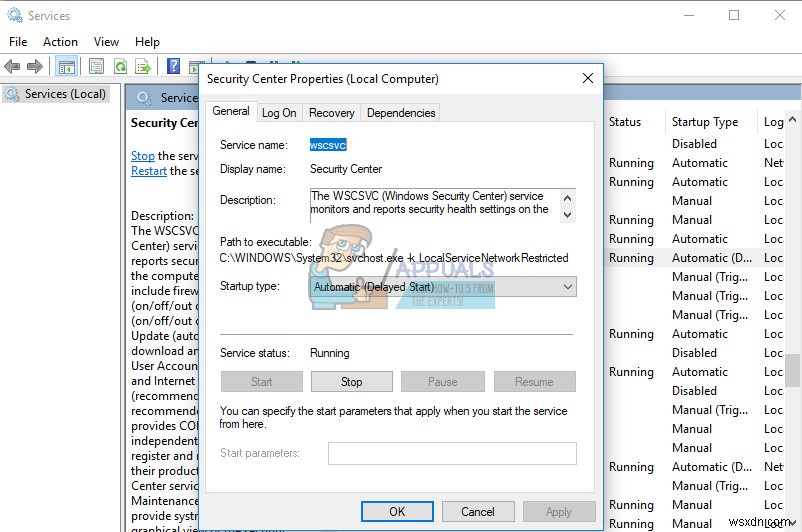Click the description box up arrow

[567, 197]
